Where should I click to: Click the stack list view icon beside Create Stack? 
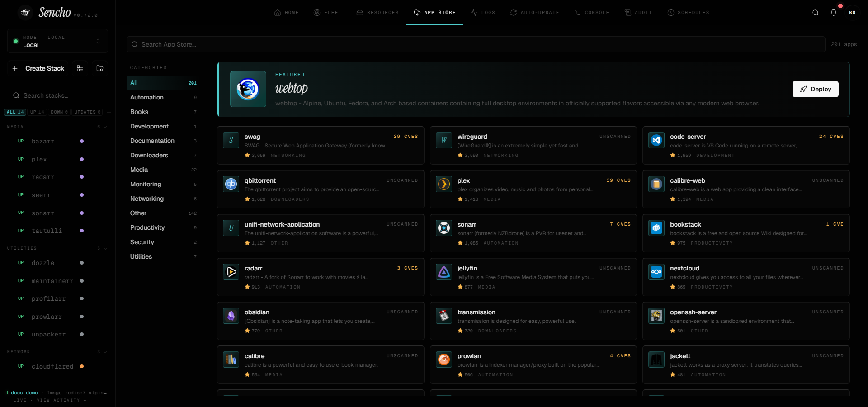80,68
